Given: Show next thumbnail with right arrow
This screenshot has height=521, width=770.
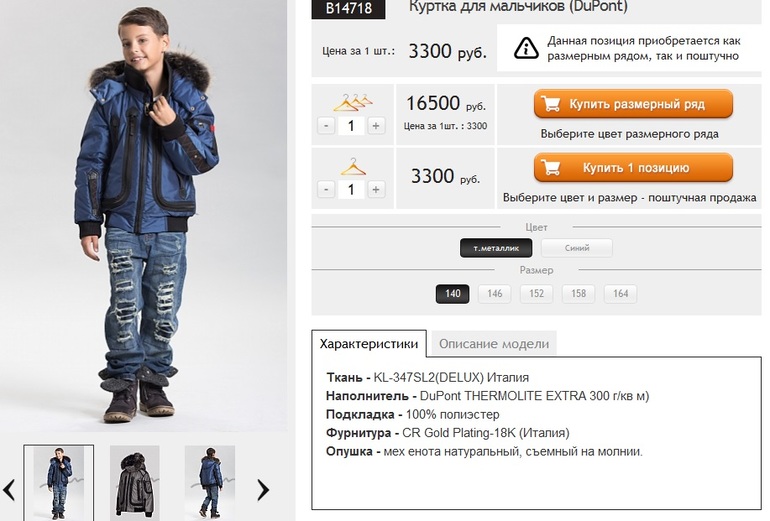Looking at the screenshot, I should [x=263, y=489].
